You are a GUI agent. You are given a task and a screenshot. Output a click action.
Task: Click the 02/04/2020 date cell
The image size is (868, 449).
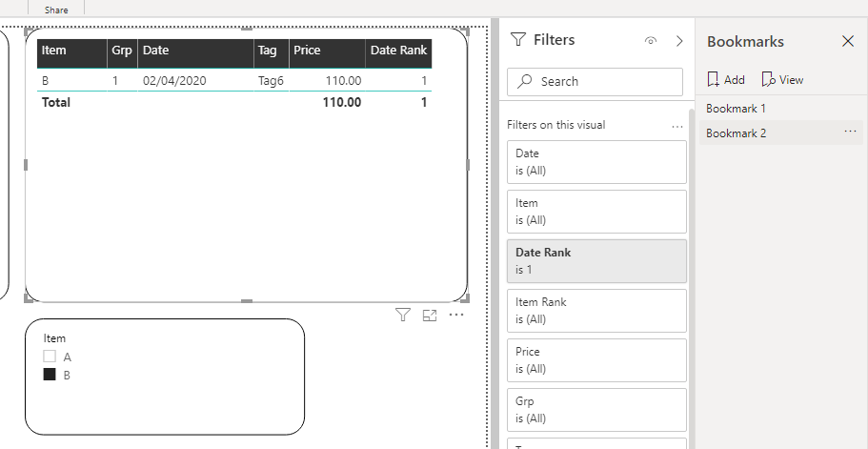pos(174,81)
